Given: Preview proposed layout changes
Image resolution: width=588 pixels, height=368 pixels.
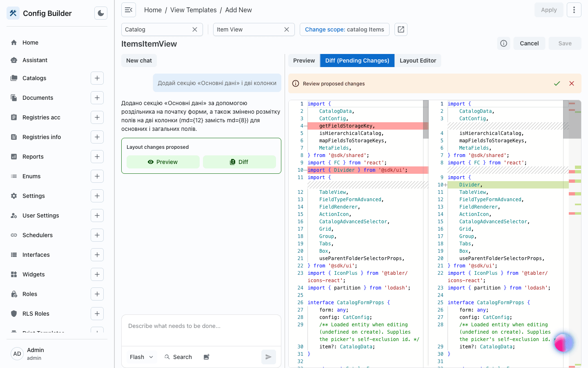Looking at the screenshot, I should pyautogui.click(x=163, y=162).
